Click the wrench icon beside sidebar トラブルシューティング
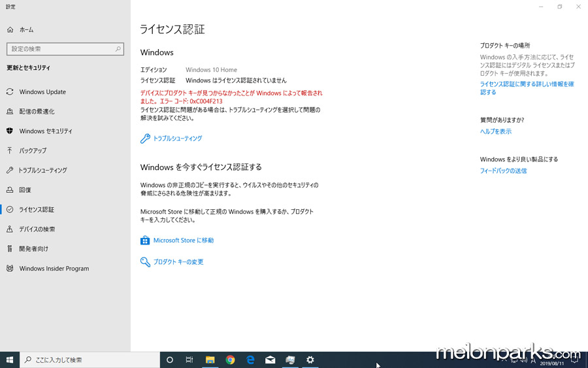This screenshot has width=588, height=368. point(10,171)
